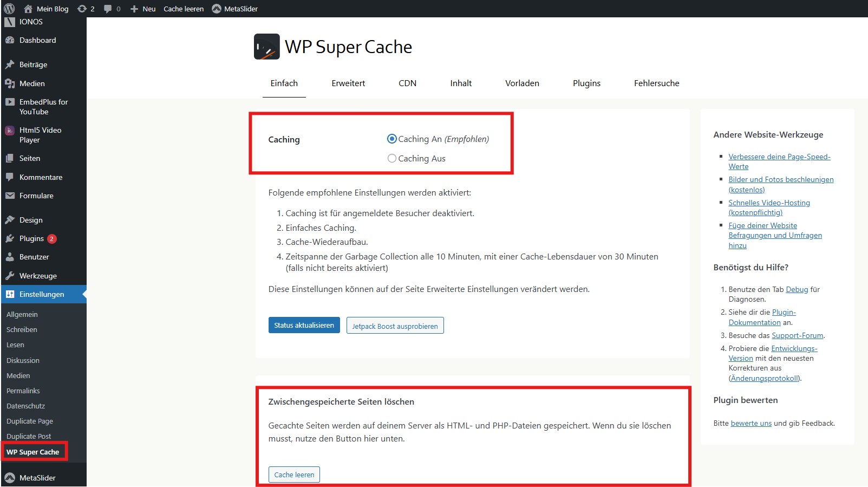Screen dimensions: 868x487
Task: Click the WP Super Cache logo
Action: point(267,47)
